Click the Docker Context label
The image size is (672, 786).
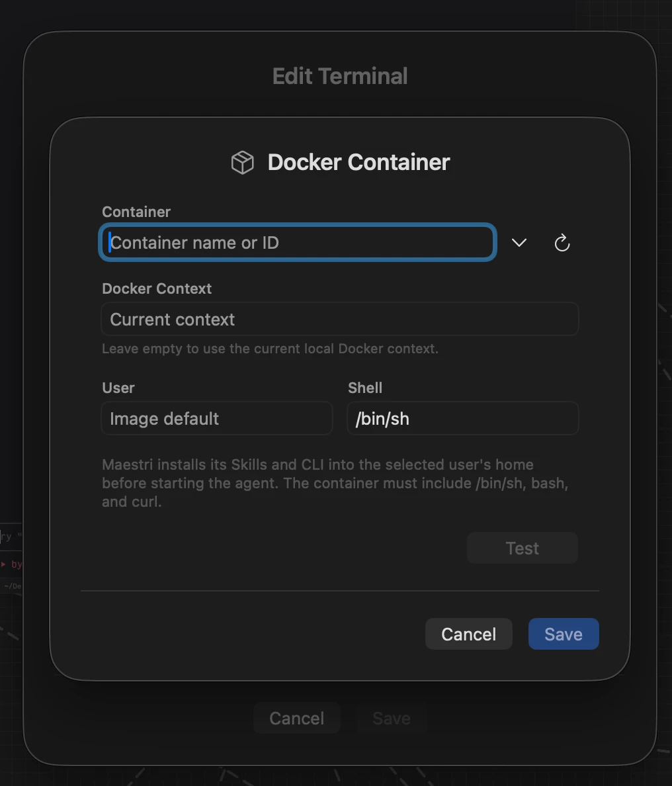pyautogui.click(x=157, y=288)
